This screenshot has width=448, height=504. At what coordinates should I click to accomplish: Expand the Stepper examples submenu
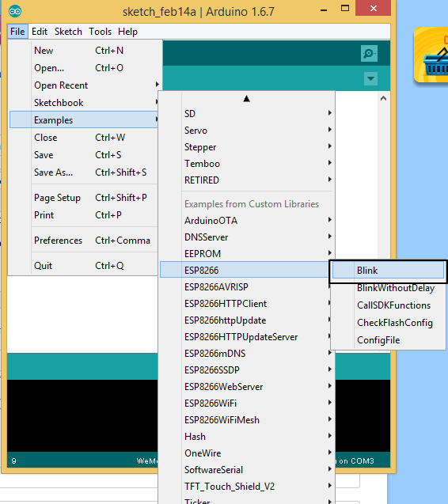tap(247, 147)
